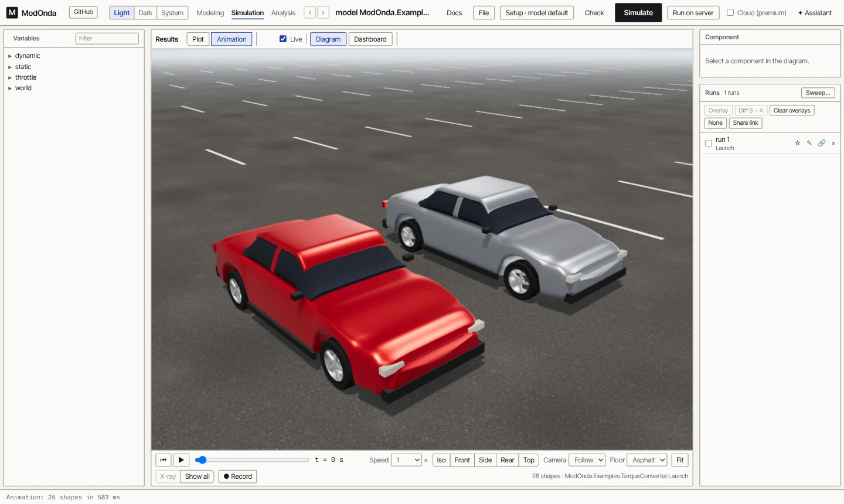Viewport: 844px width, 504px height.
Task: Focus the Variables filter field
Action: (x=107, y=38)
